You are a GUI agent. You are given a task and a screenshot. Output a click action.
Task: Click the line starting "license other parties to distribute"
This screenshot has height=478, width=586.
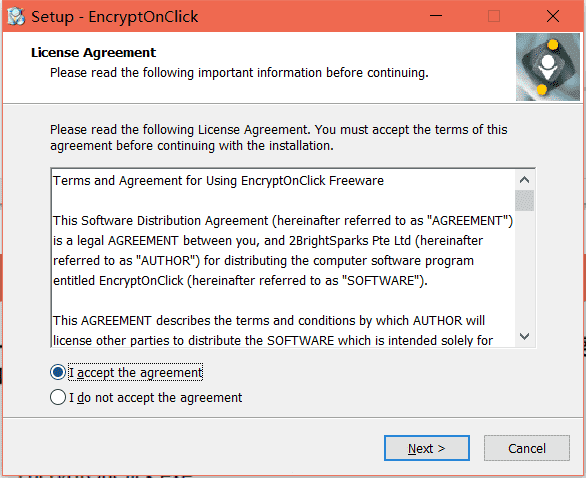tap(273, 340)
